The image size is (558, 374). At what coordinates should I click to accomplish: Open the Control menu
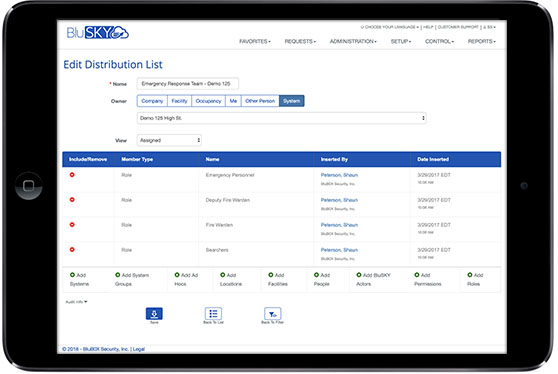(x=439, y=41)
